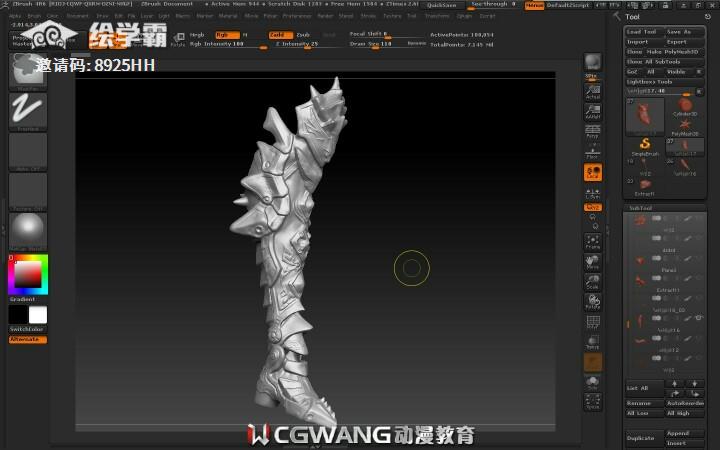Toggle the orange Alternate button
This screenshot has width=720, height=450.
point(28,339)
